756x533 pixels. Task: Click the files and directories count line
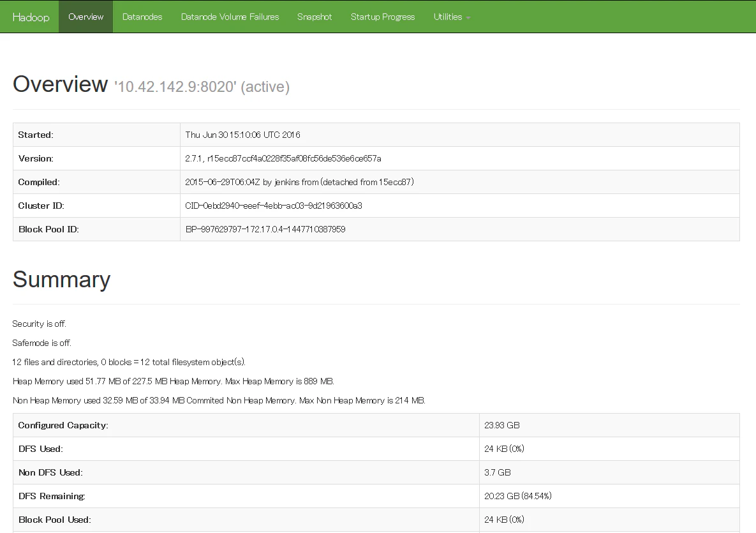[x=129, y=362]
